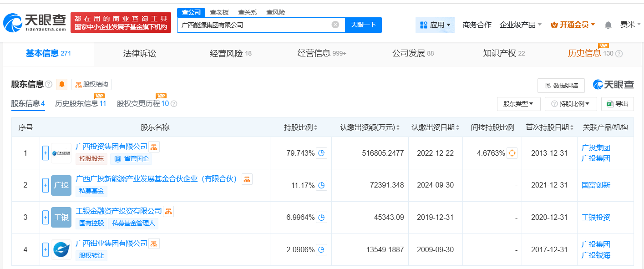Viewport: 644px width, 269px height.
Task: Click the 广投银海 related organization link
Action: 596,255
